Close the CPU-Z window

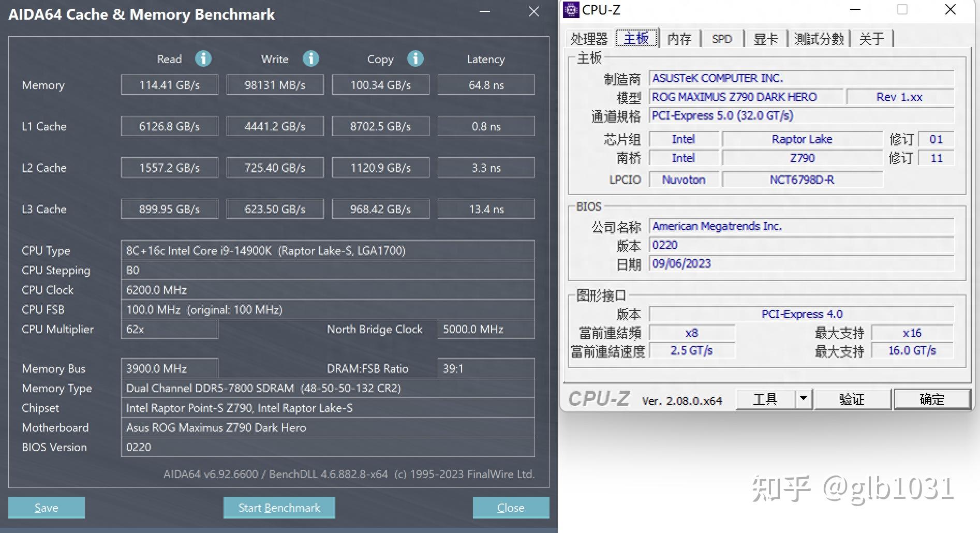[x=951, y=9]
